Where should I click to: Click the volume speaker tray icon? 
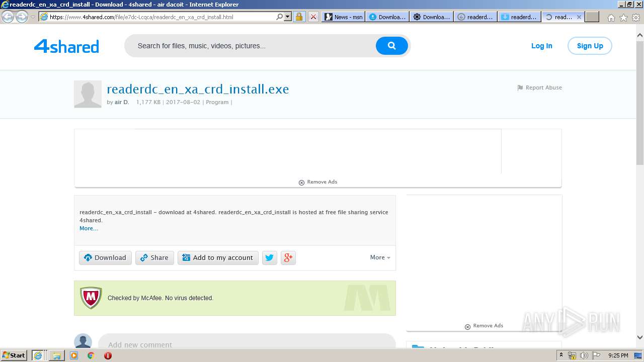click(584, 355)
